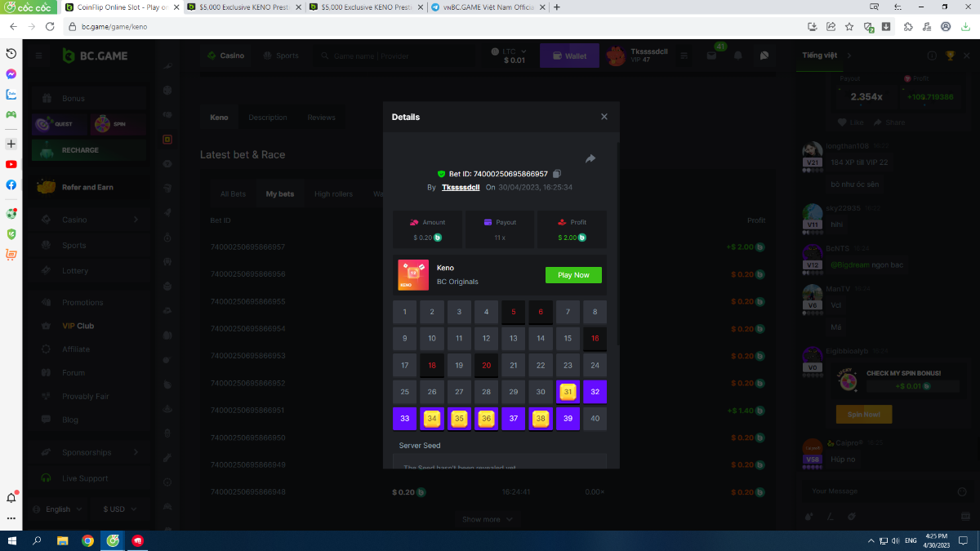Bookmark this page with the star icon
Screen dimensions: 980x551
coord(849,26)
